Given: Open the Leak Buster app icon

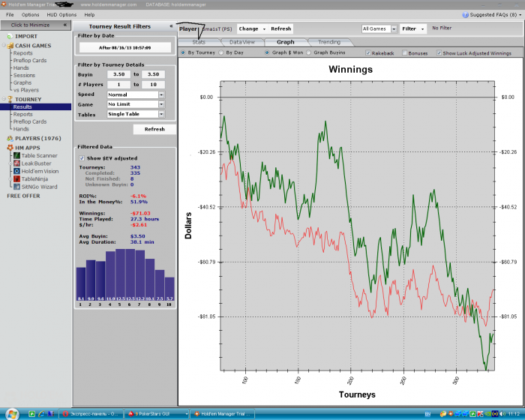Looking at the screenshot, I should point(15,163).
